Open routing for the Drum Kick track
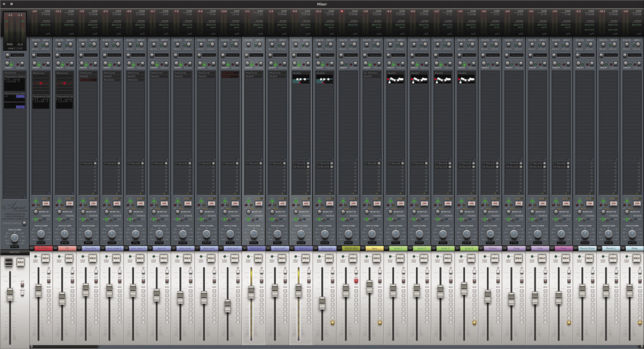 [83, 44]
